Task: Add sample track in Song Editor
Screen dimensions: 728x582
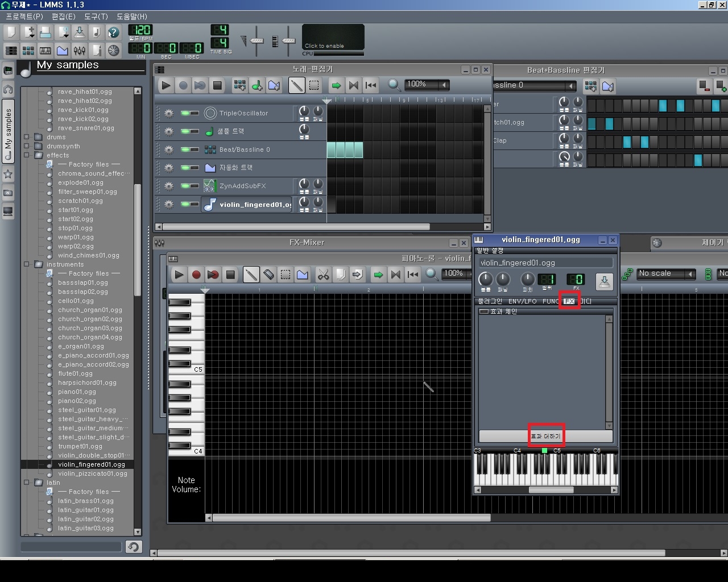Action: (257, 85)
